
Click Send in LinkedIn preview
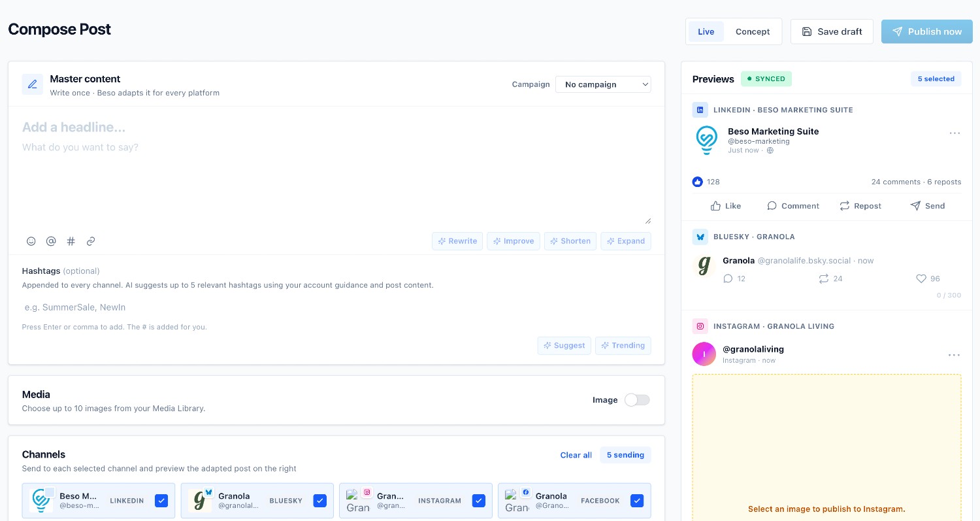click(x=928, y=206)
